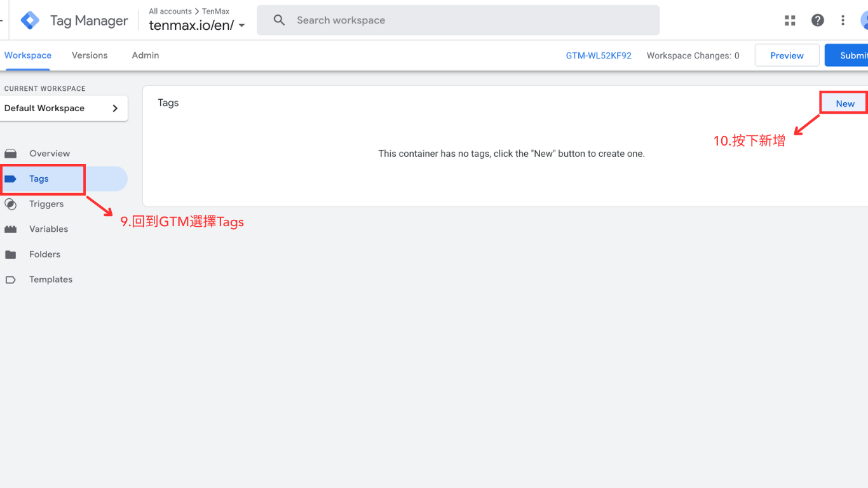Switch to the Workspace tab
The height and width of the screenshot is (488, 868).
pyautogui.click(x=28, y=55)
